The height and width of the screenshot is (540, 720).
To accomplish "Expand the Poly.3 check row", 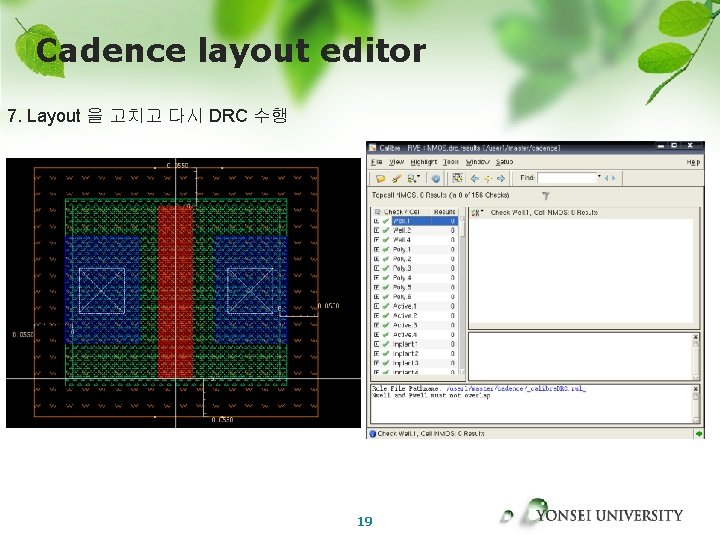I will pyautogui.click(x=377, y=268).
